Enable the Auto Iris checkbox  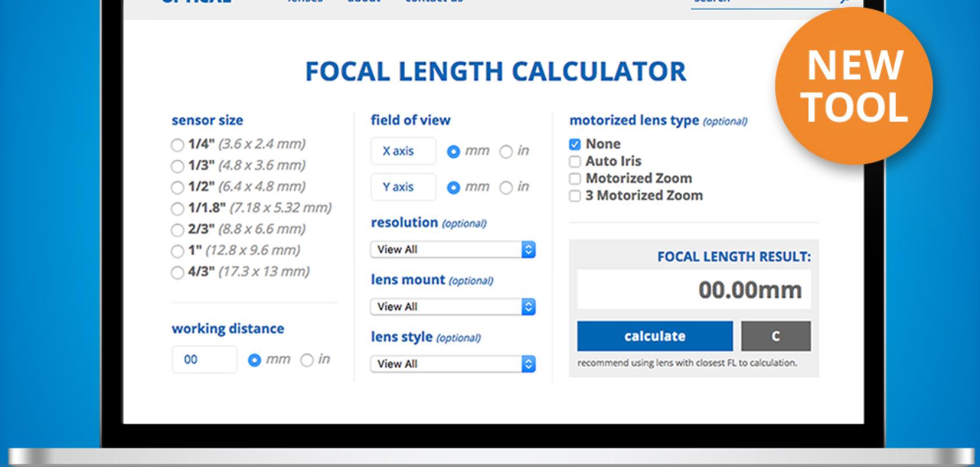coord(575,162)
